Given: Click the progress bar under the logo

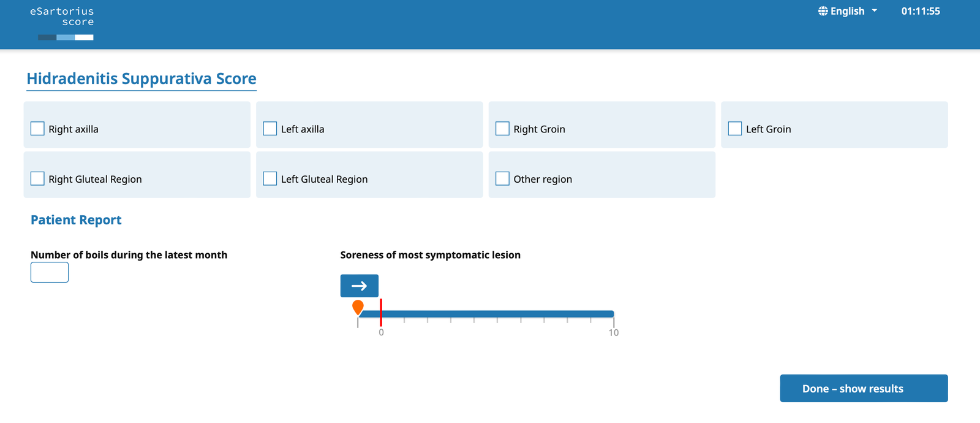Looking at the screenshot, I should click(x=66, y=37).
